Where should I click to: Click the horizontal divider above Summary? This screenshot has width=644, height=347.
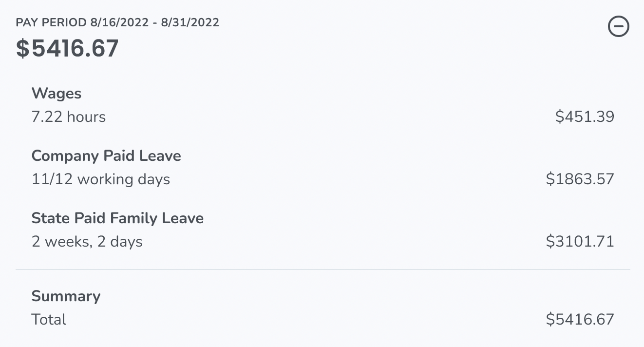322,270
